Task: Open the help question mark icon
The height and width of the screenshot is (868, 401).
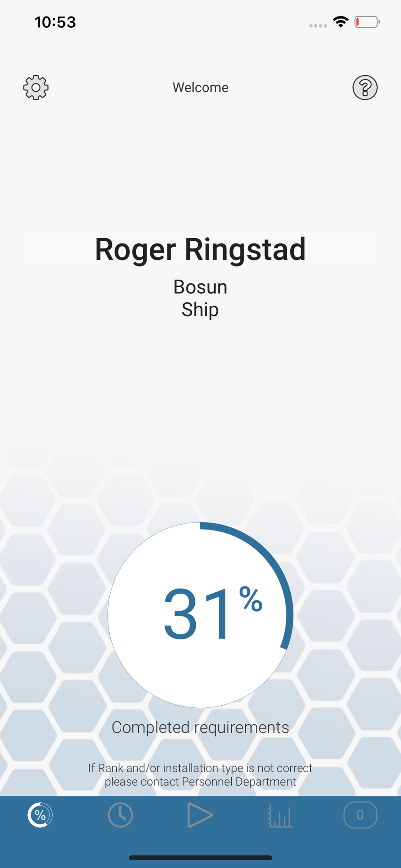Action: coord(365,87)
